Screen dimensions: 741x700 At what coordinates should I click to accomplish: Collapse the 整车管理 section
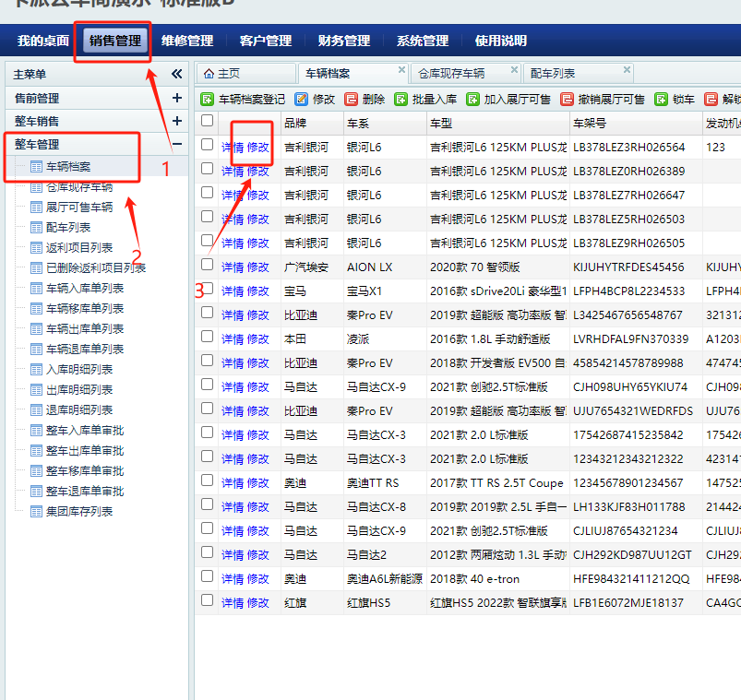tap(176, 144)
